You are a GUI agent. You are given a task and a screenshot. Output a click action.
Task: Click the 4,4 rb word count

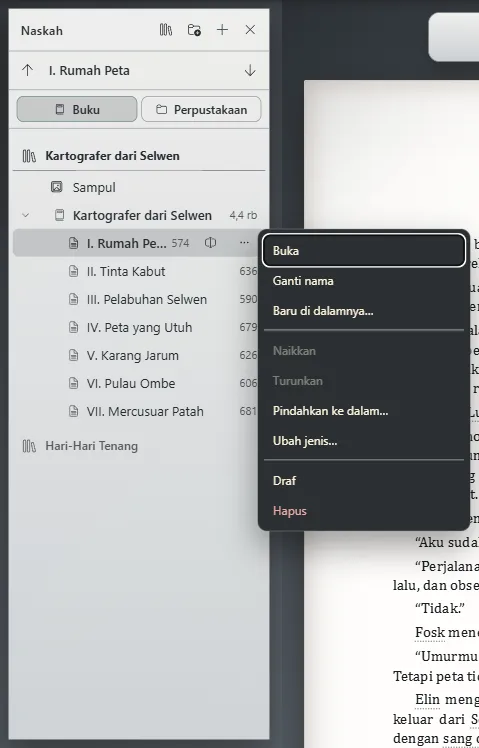tap(243, 215)
